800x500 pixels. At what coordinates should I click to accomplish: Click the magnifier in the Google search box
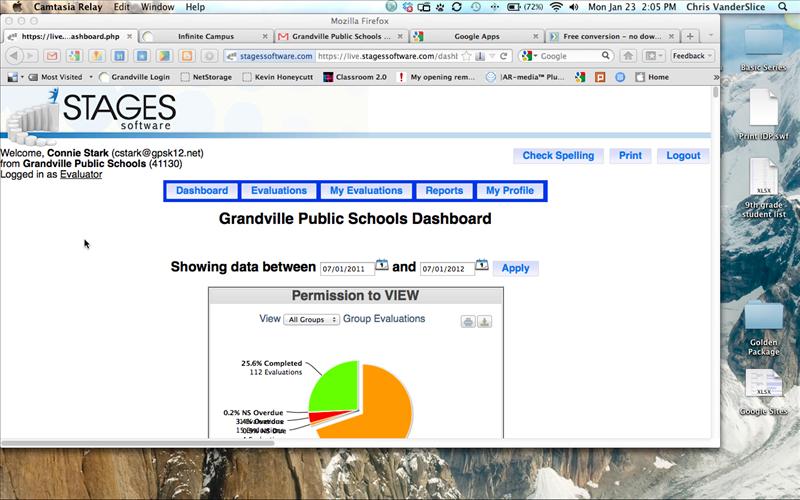pos(606,56)
